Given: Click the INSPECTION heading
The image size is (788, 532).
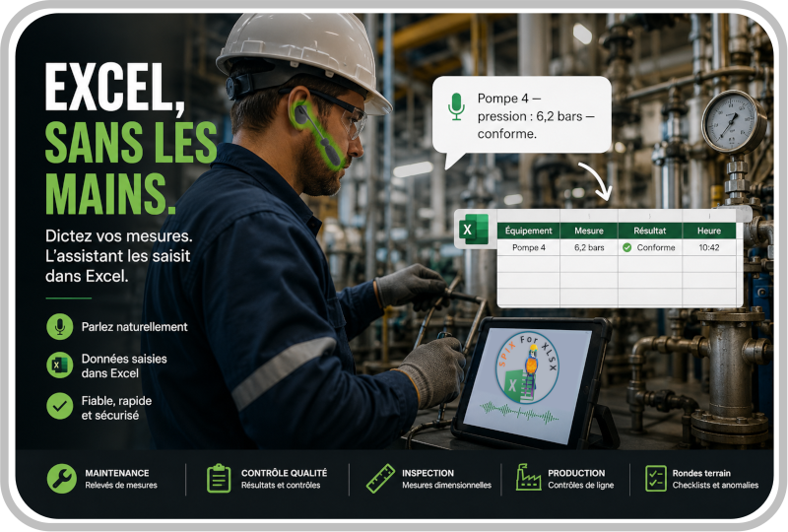Looking at the screenshot, I should pyautogui.click(x=427, y=473).
